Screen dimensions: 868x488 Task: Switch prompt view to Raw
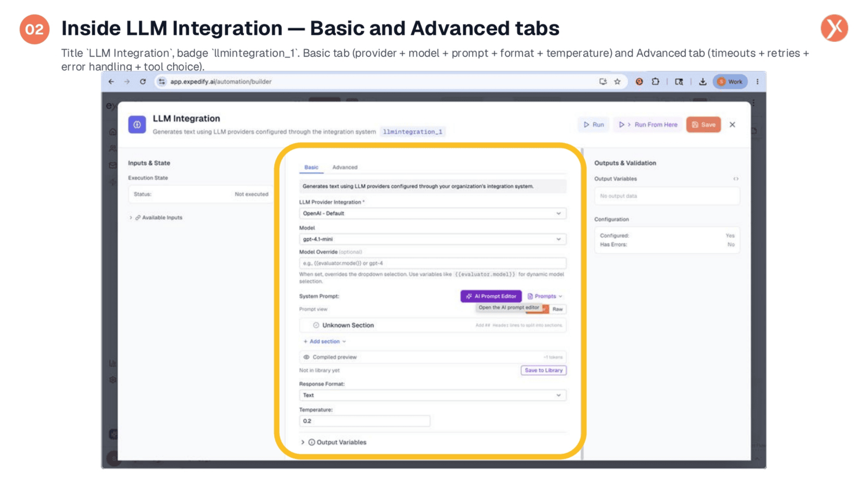(558, 310)
